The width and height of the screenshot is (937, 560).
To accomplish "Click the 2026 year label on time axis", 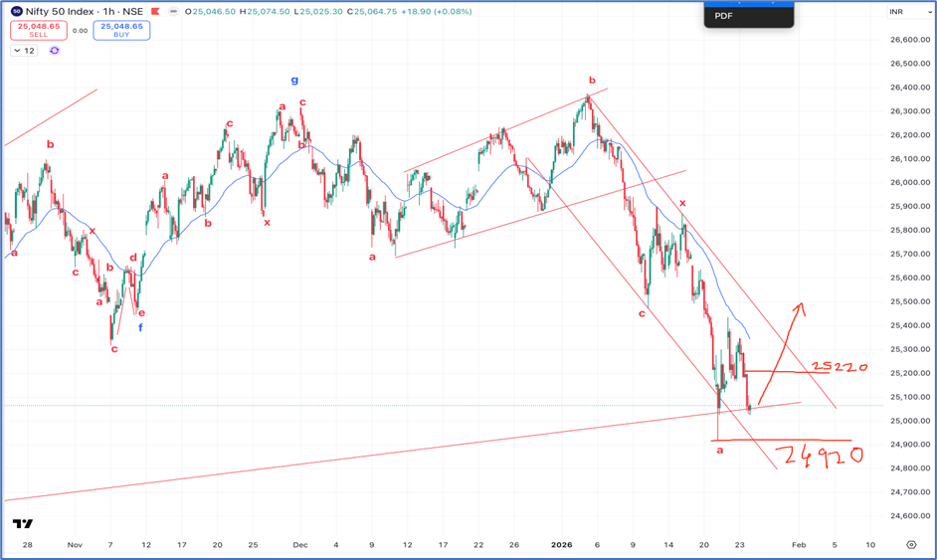I will tap(562, 545).
